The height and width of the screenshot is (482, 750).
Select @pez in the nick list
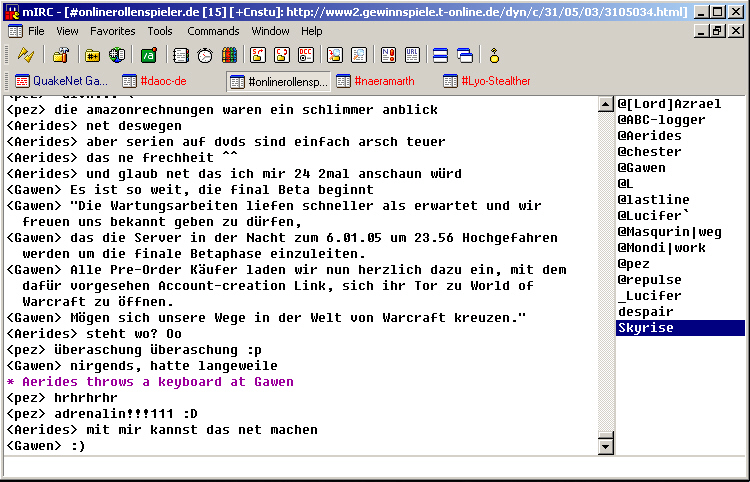coord(680,264)
